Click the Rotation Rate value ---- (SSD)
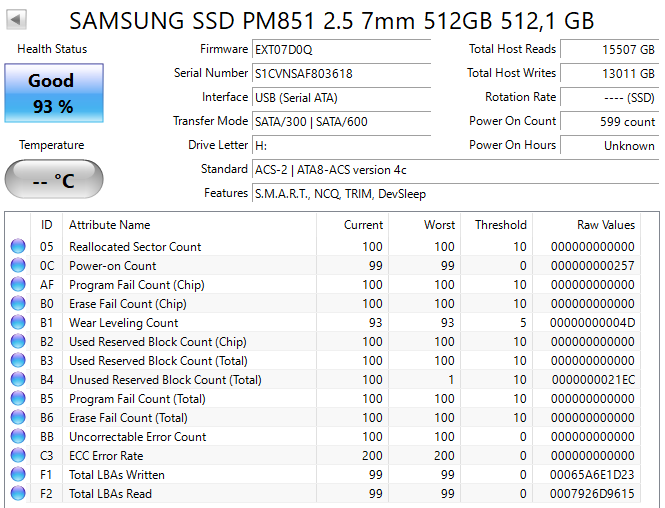The width and height of the screenshot is (665, 508). point(609,98)
